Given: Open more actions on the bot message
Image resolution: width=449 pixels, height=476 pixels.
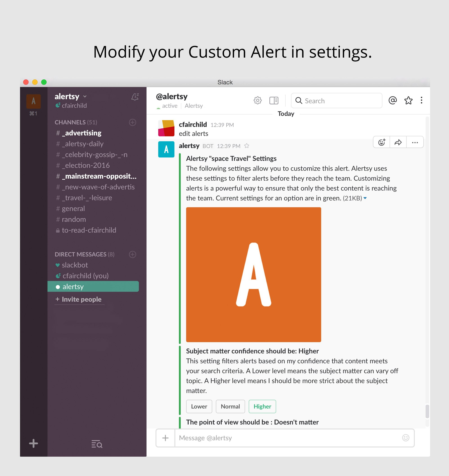Looking at the screenshot, I should pyautogui.click(x=415, y=142).
